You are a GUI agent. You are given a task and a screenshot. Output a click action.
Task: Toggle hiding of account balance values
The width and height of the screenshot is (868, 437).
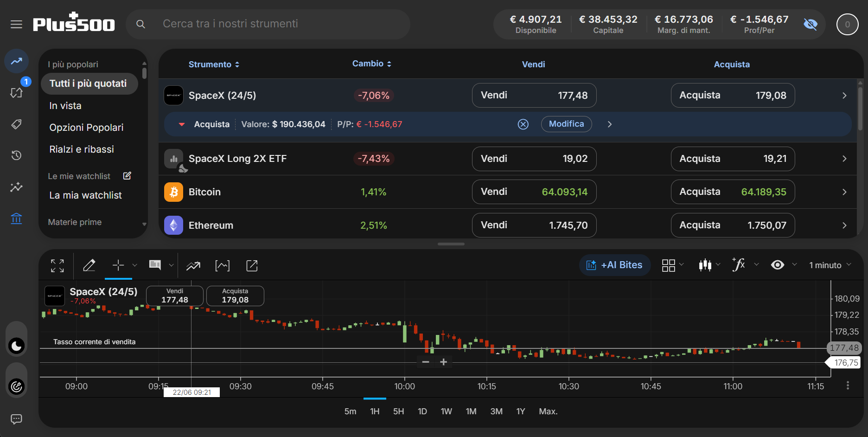click(x=811, y=24)
